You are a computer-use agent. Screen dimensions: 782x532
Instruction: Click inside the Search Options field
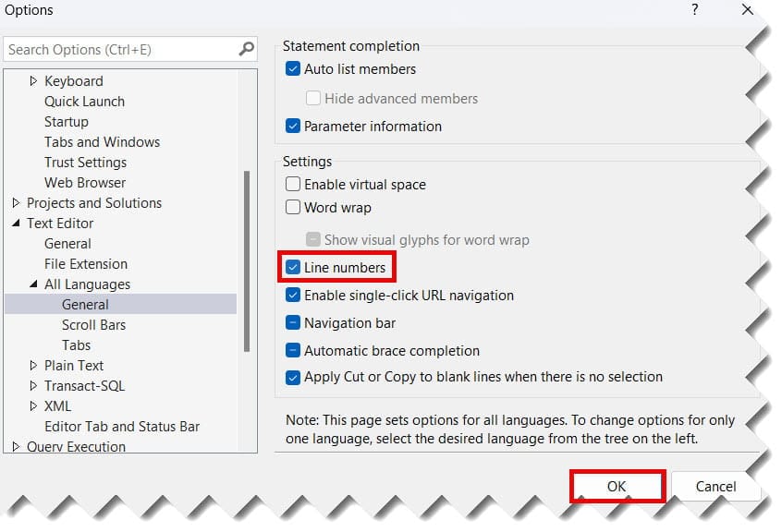tap(120, 49)
